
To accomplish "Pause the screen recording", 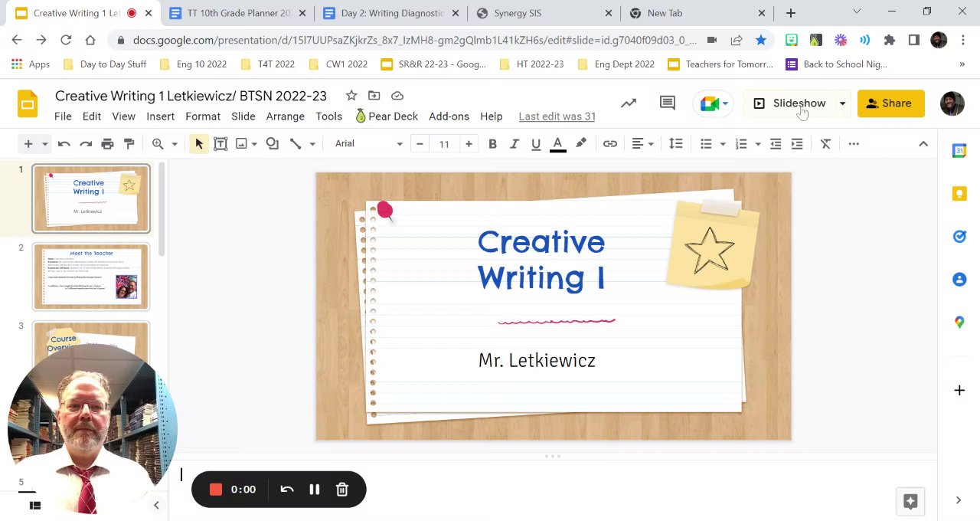I will [315, 490].
